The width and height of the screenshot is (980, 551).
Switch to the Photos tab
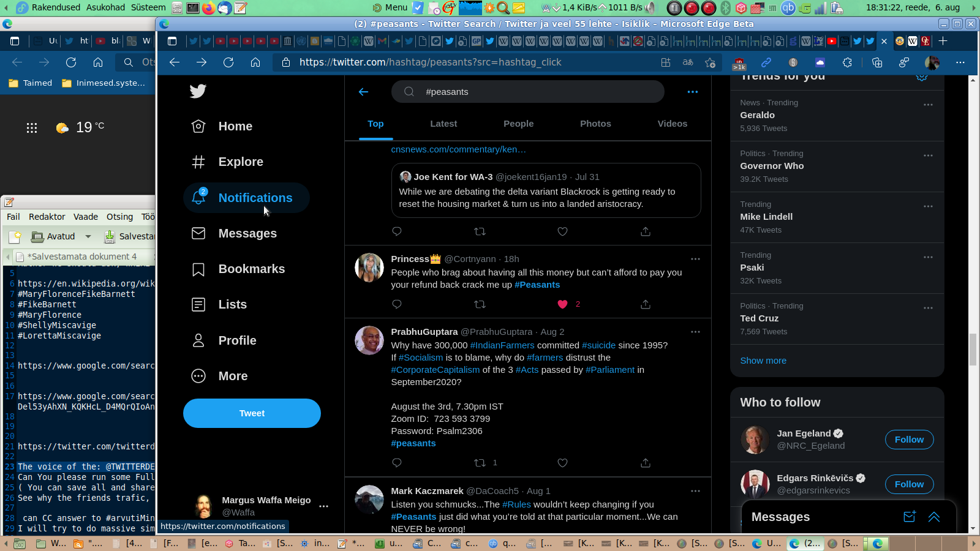595,124
